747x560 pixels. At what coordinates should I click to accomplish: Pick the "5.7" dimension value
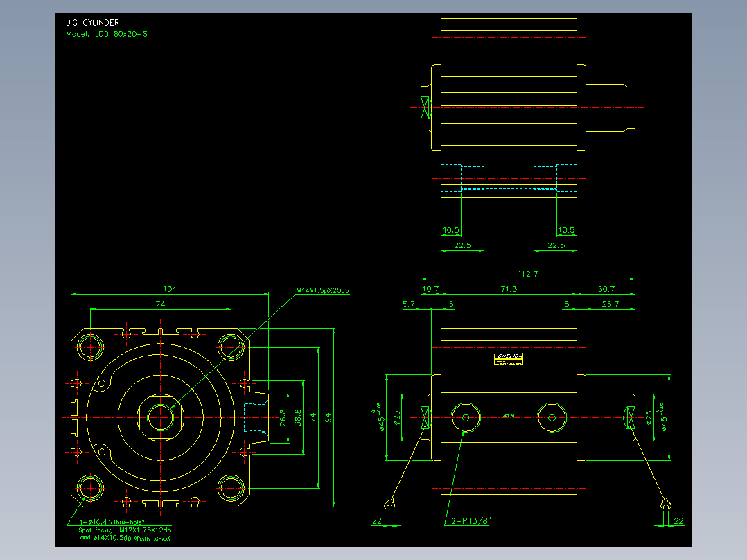coord(409,304)
